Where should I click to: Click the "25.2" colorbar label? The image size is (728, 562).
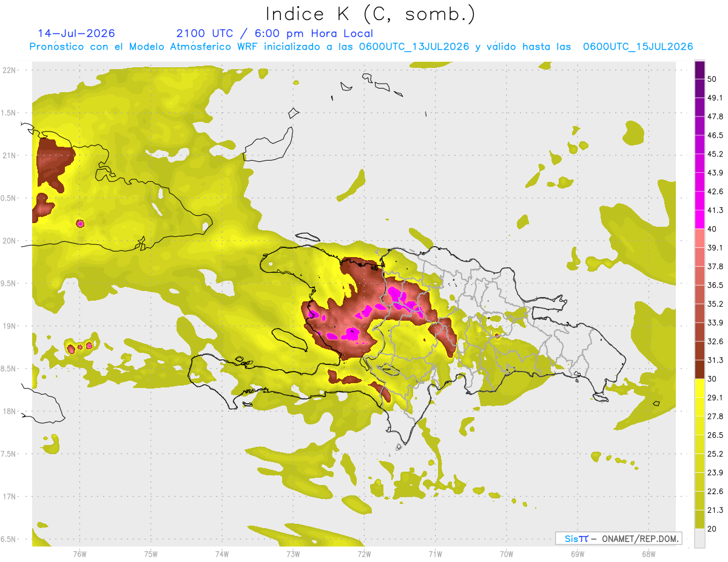point(715,453)
